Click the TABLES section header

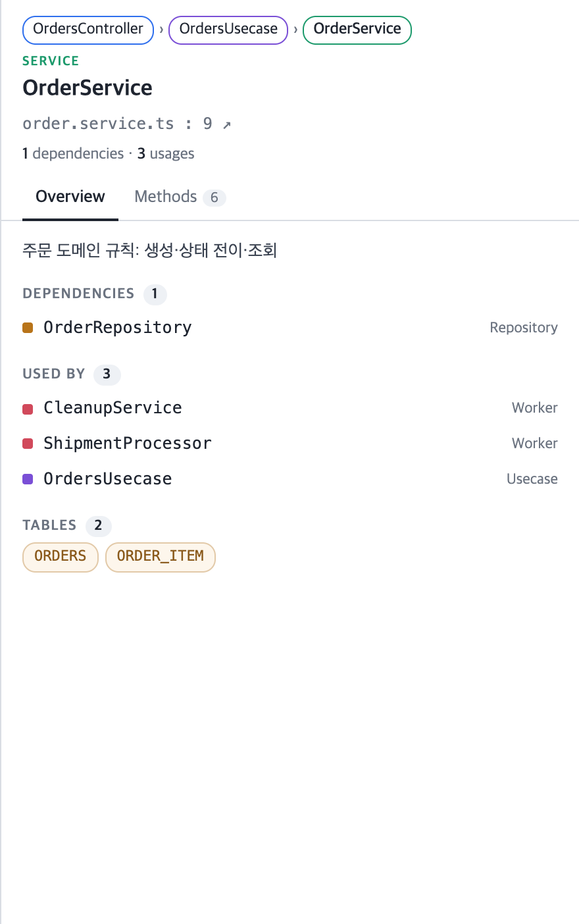tap(49, 525)
